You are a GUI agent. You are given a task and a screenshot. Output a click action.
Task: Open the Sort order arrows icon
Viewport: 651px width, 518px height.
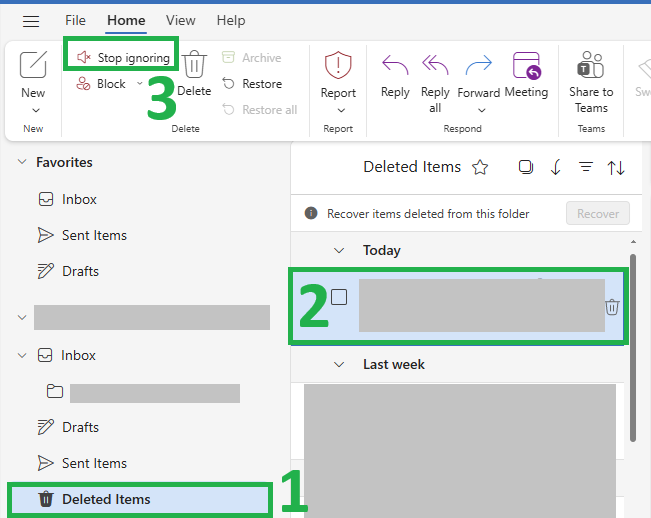616,168
